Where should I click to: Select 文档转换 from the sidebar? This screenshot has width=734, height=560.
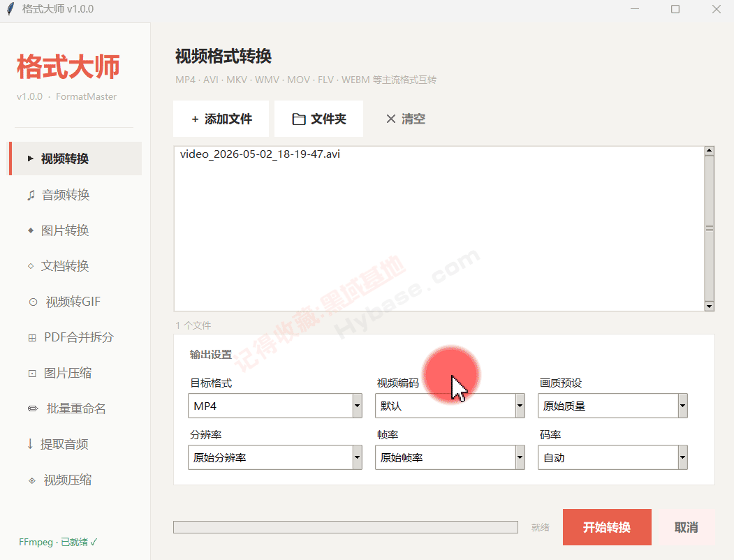(x=75, y=266)
